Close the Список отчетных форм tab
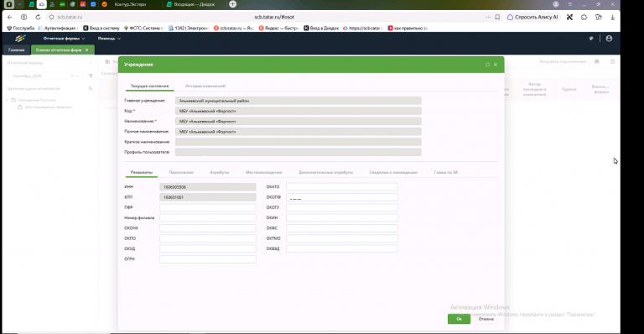Screen dimensions: 644x334 [x=86, y=50]
